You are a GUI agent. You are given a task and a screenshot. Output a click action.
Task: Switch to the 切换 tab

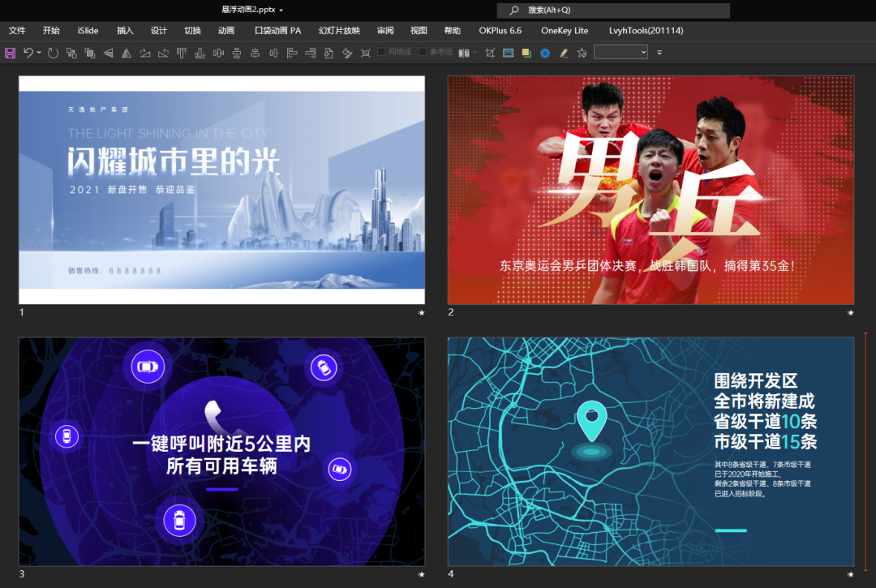point(192,31)
